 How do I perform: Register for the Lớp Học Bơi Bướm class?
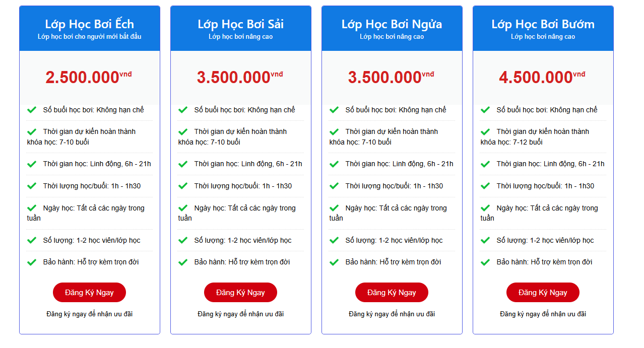543,293
